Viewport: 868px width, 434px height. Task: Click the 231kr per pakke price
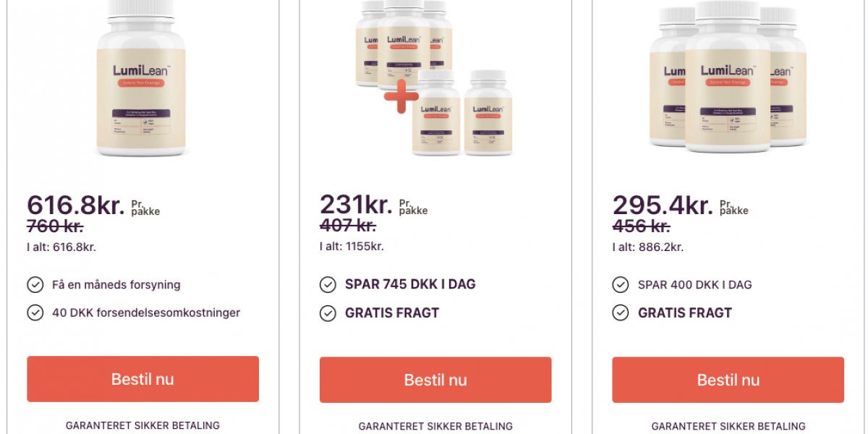coord(357,205)
